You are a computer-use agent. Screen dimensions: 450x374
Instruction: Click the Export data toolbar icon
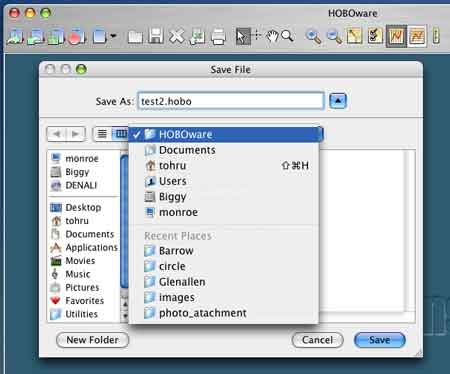197,36
